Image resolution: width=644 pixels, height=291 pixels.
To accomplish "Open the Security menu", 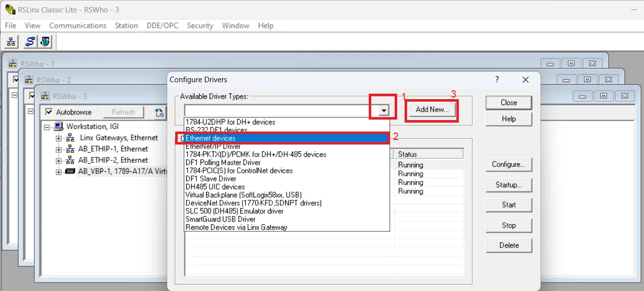I will coord(200,25).
